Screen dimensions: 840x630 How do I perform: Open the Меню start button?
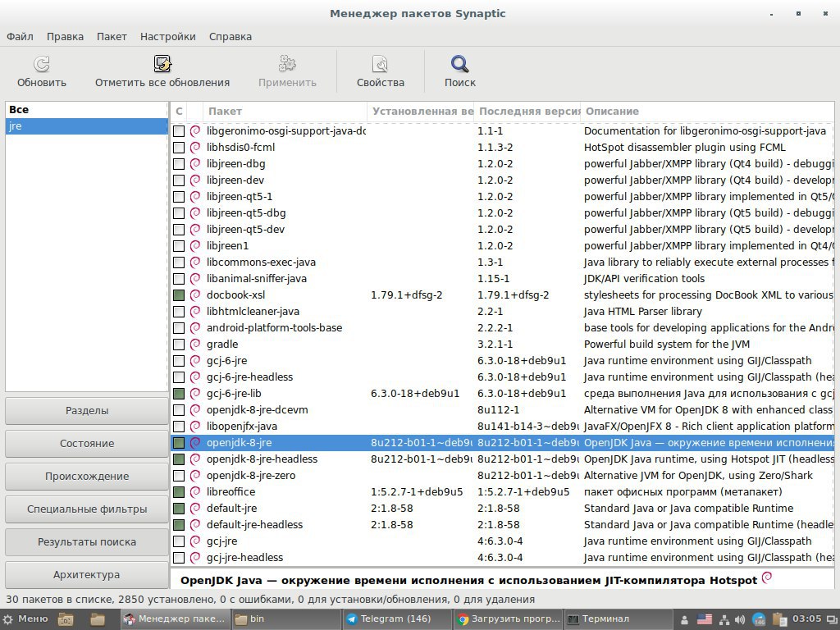(25, 619)
